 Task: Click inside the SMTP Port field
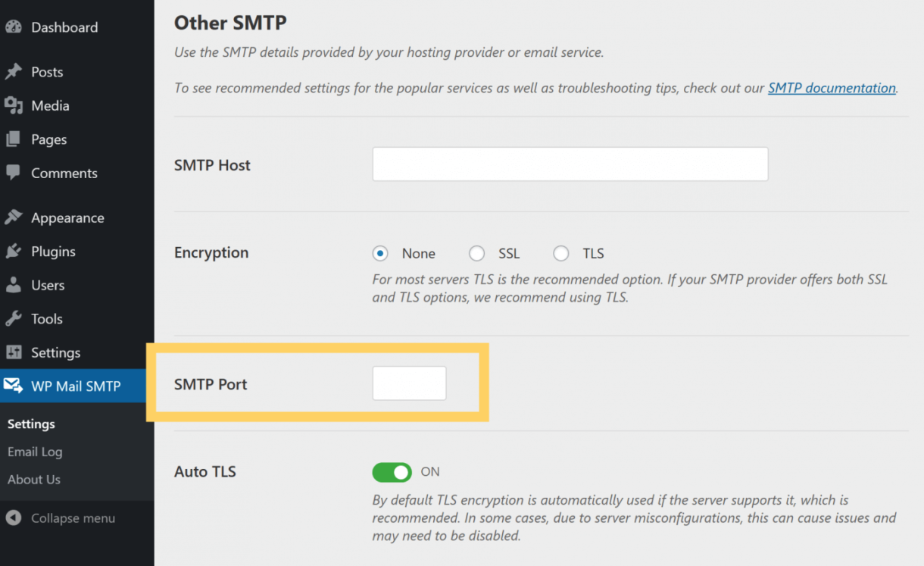(x=409, y=383)
